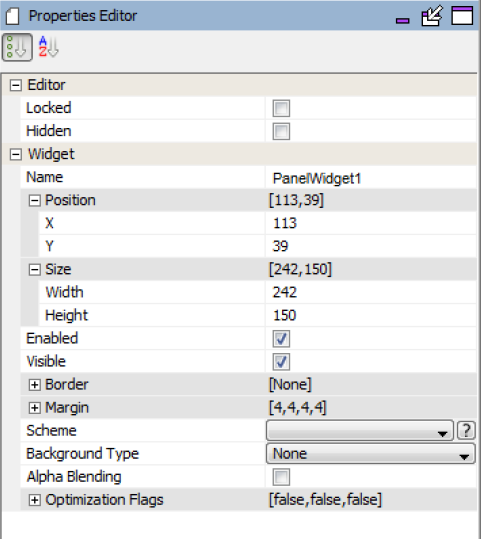Image resolution: width=481 pixels, height=539 pixels.
Task: Open the Scheme dropdown
Action: [360, 430]
